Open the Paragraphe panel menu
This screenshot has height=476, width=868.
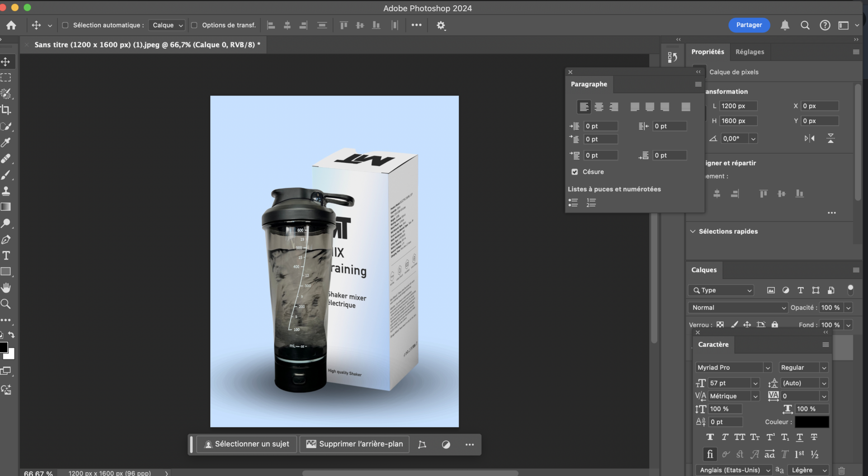point(698,84)
